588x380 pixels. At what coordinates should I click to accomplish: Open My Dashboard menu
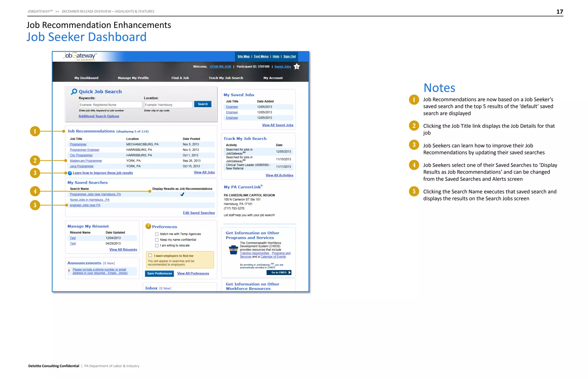point(86,78)
